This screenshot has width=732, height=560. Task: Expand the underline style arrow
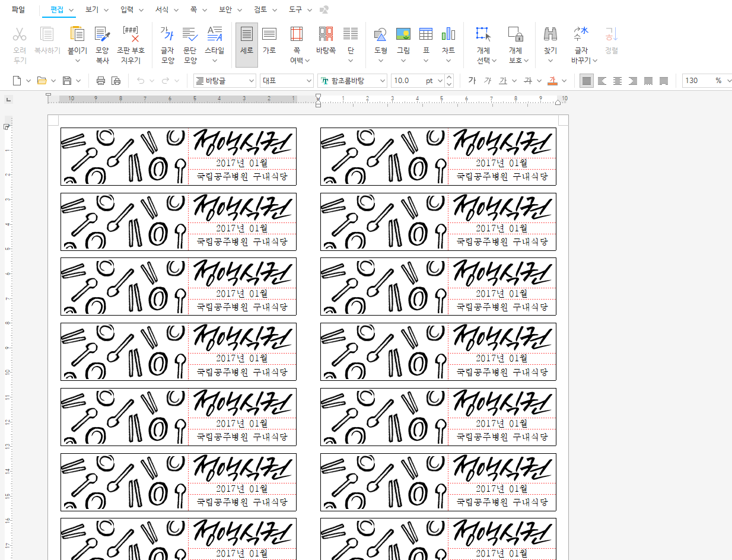tap(514, 81)
